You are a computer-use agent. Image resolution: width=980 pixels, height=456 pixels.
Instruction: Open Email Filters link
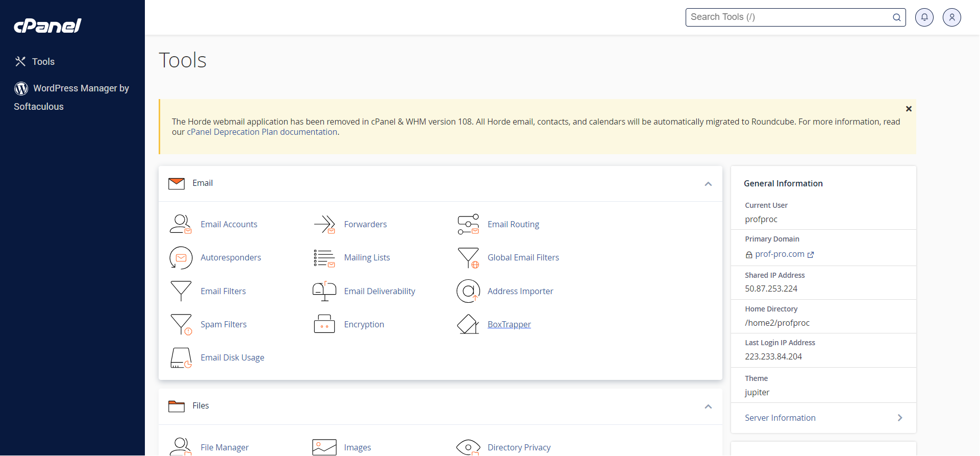(223, 292)
